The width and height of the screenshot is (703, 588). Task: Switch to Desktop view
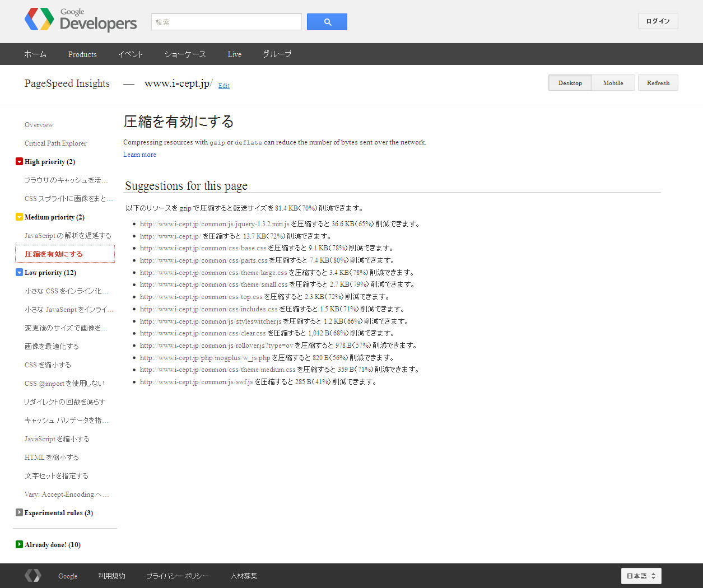click(x=570, y=83)
